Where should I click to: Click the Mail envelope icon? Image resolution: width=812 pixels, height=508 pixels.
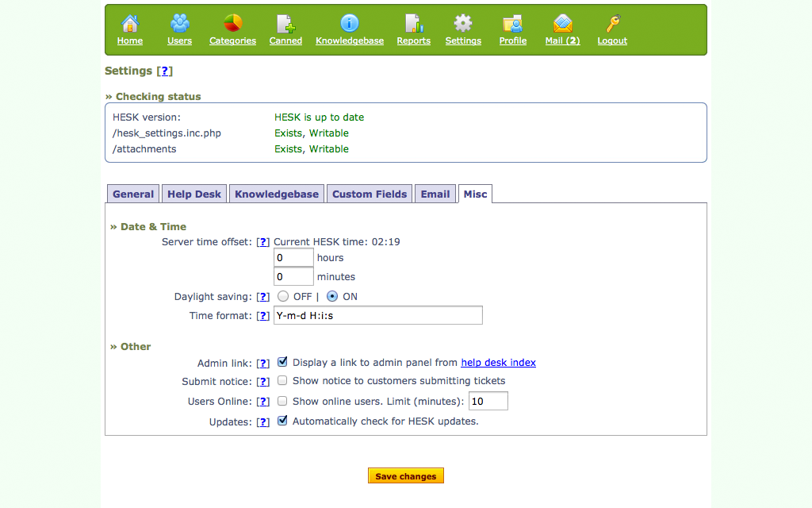[x=562, y=24]
